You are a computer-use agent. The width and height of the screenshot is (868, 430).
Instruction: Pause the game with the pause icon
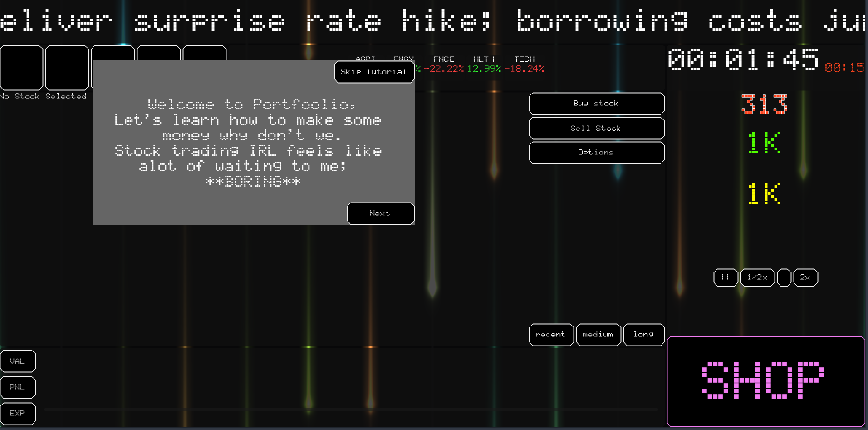point(726,277)
